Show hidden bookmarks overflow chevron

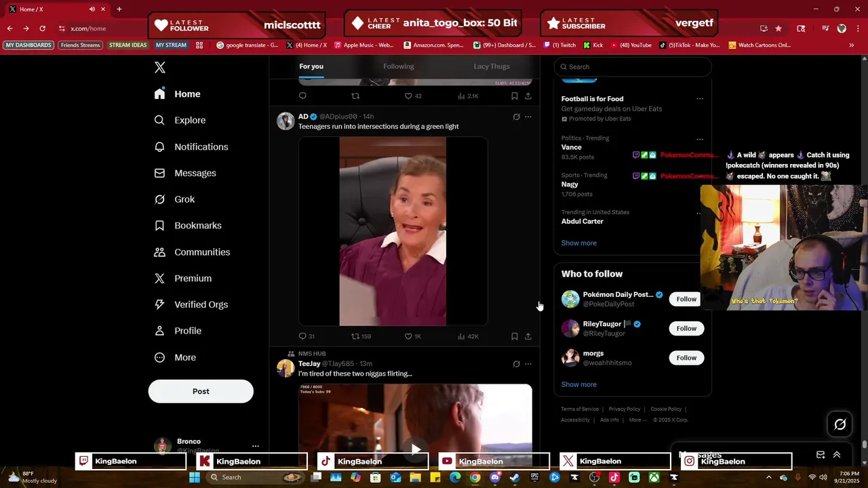pyautogui.click(x=852, y=45)
